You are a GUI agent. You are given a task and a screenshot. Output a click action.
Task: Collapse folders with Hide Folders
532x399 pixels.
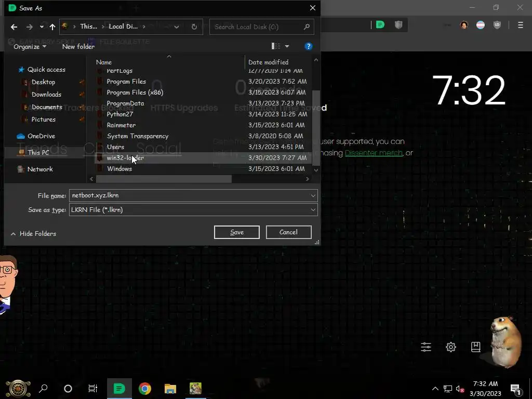pos(33,234)
